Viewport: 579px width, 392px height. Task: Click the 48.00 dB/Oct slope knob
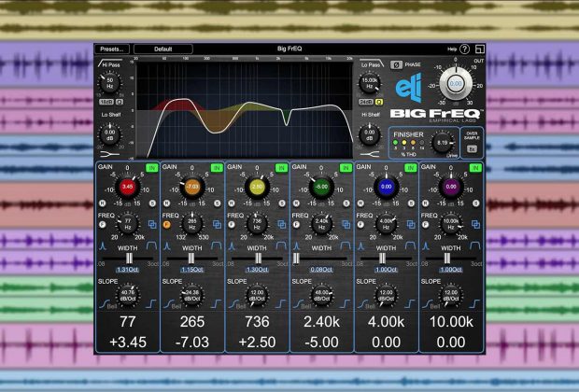[x=321, y=295]
